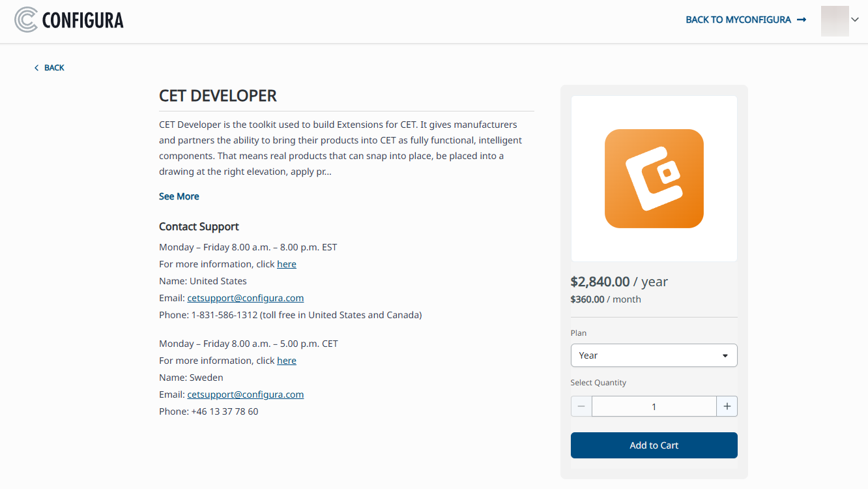This screenshot has width=868, height=489.
Task: Click the Add to Cart button
Action: click(x=654, y=445)
